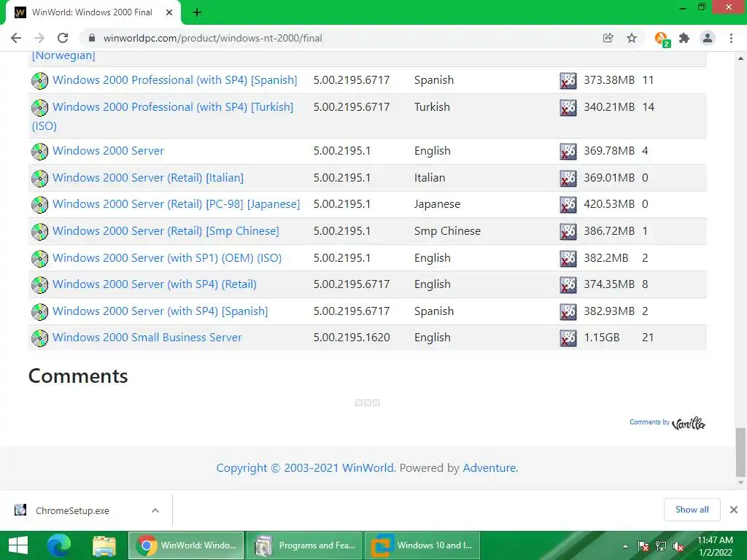Click x86 architecture icon in 420.53MB row
The image size is (747, 560).
pyautogui.click(x=568, y=205)
